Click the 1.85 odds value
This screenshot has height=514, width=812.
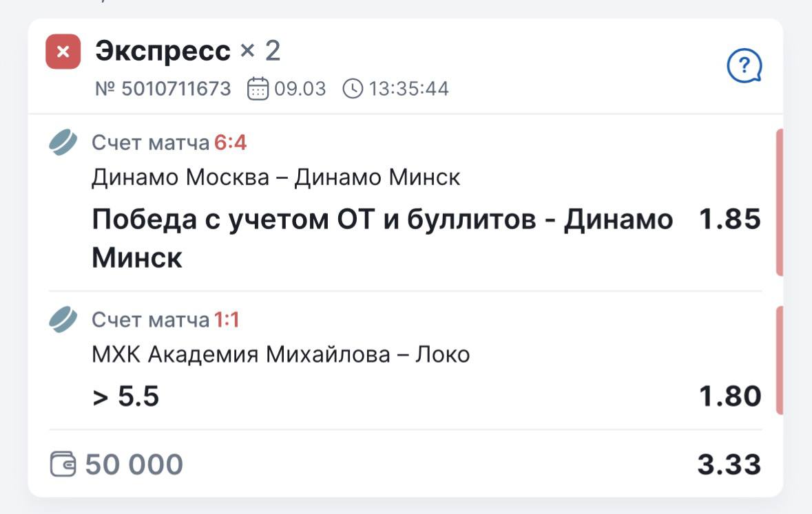[x=730, y=219]
